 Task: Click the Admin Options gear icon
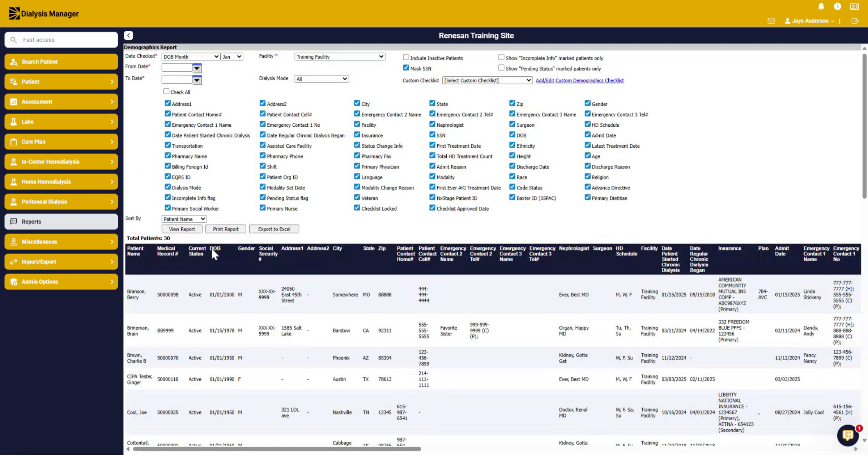tap(14, 282)
